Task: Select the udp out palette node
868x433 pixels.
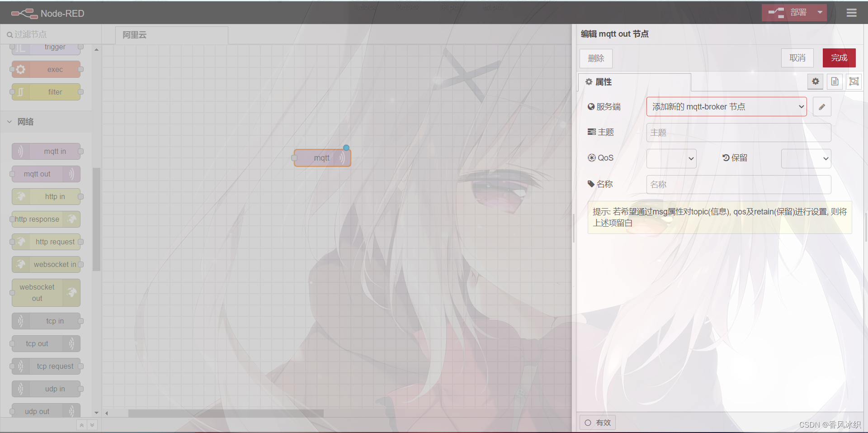Action: (46, 411)
